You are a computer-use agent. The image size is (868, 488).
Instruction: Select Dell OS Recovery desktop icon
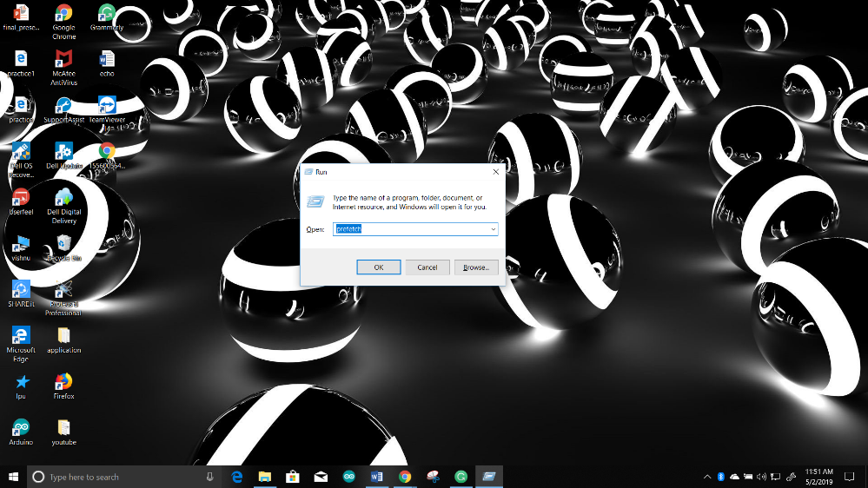coord(21,160)
